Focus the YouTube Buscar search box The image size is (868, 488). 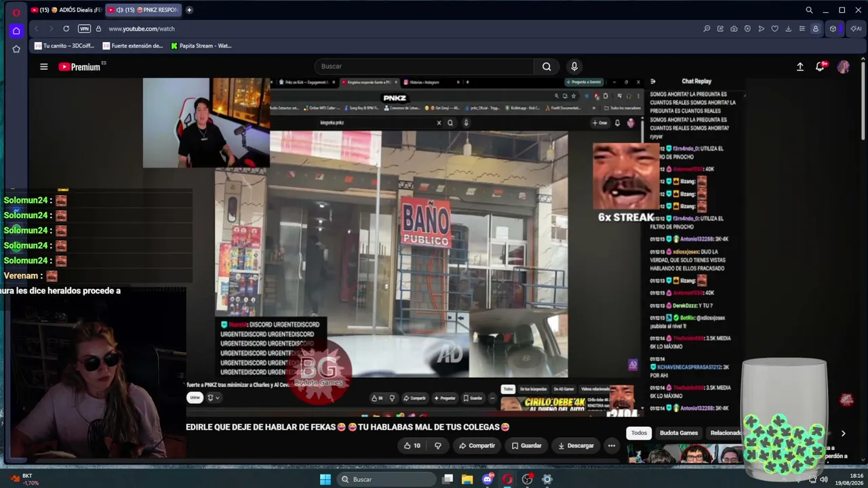point(423,66)
